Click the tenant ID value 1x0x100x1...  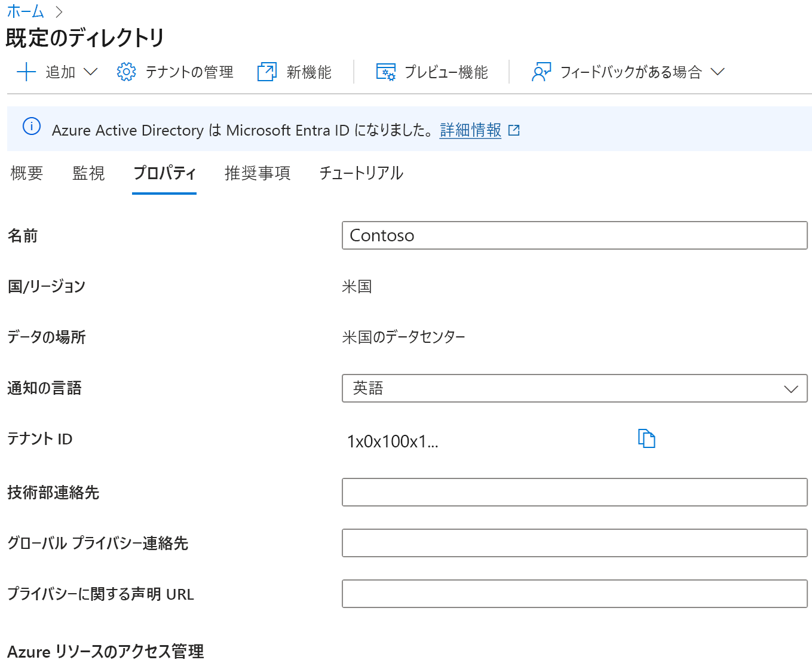(x=393, y=441)
